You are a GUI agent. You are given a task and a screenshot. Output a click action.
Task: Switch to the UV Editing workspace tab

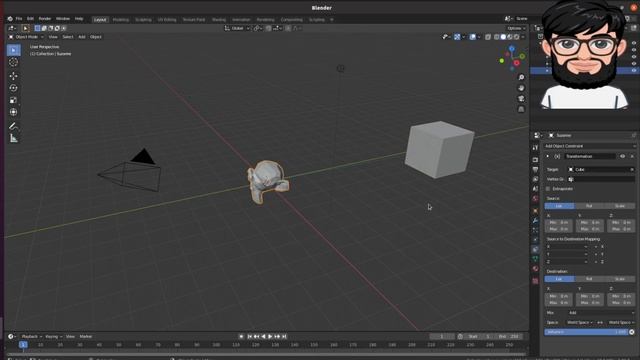pos(167,20)
